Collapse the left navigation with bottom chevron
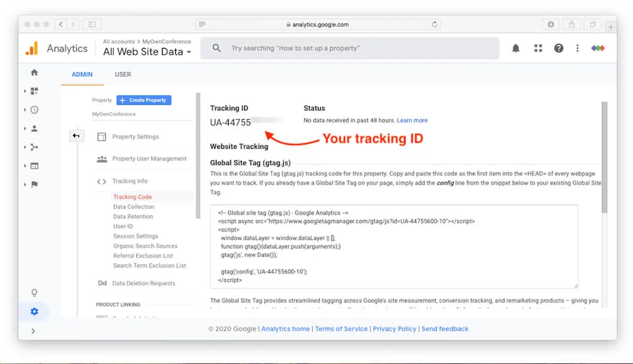 click(x=33, y=330)
